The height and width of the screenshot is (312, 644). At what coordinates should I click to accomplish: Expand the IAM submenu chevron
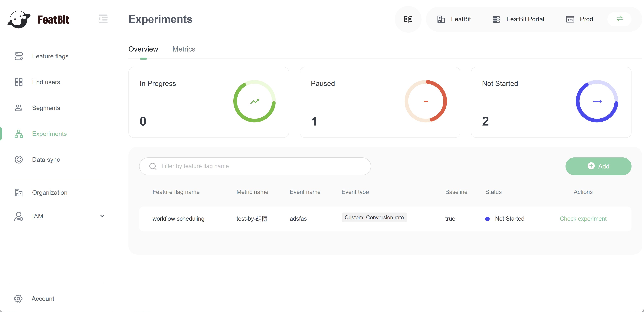(x=102, y=216)
